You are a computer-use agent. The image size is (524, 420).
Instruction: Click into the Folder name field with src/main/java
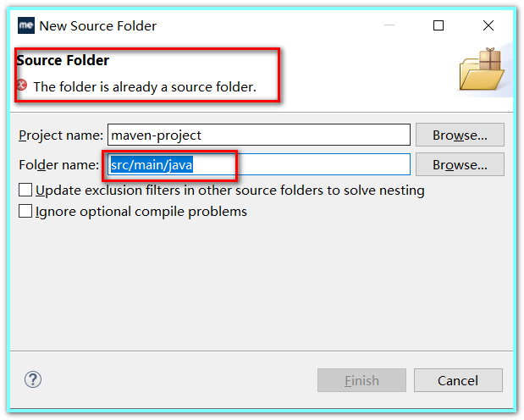pos(259,164)
